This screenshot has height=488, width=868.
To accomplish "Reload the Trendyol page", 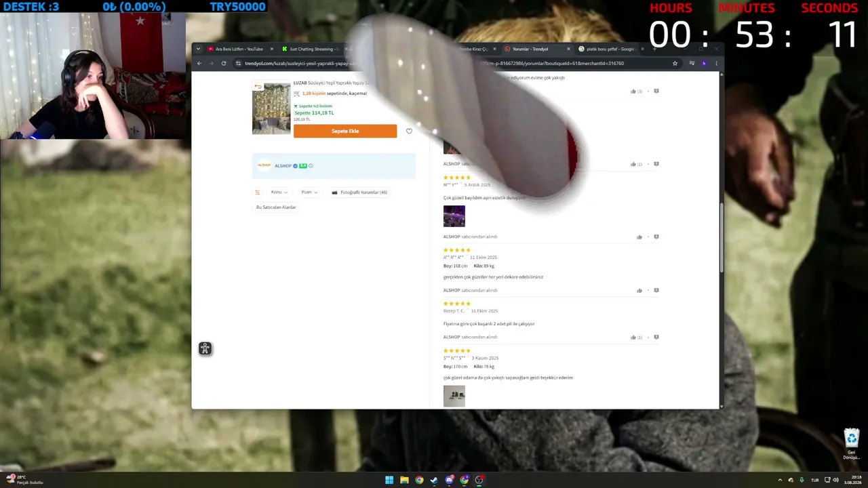I will point(224,63).
